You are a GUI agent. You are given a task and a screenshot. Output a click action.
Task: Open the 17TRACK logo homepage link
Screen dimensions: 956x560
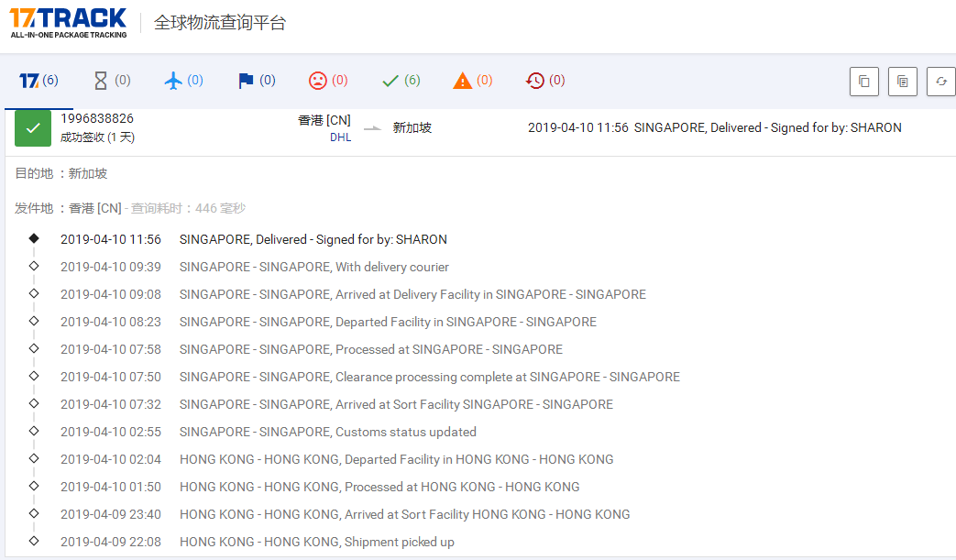coord(67,22)
